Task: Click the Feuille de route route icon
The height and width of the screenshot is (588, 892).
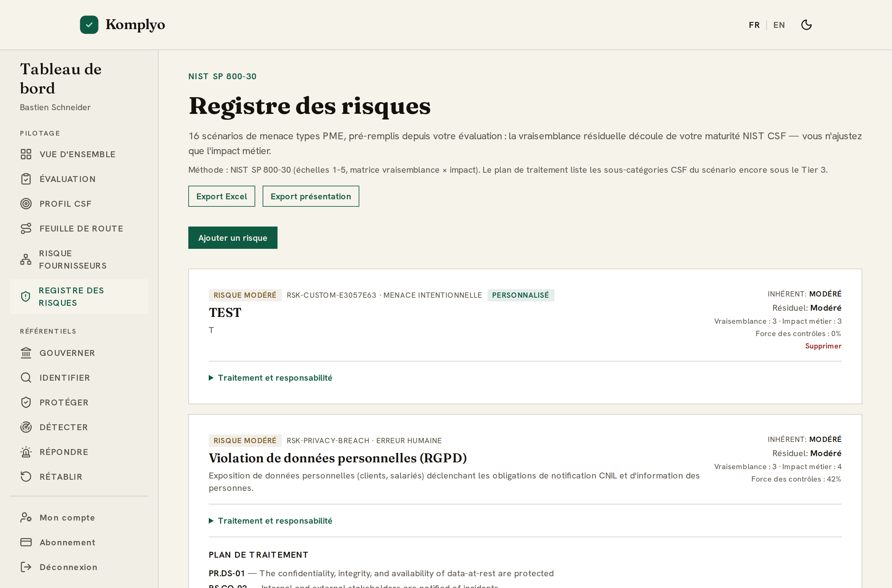Action: pos(26,228)
